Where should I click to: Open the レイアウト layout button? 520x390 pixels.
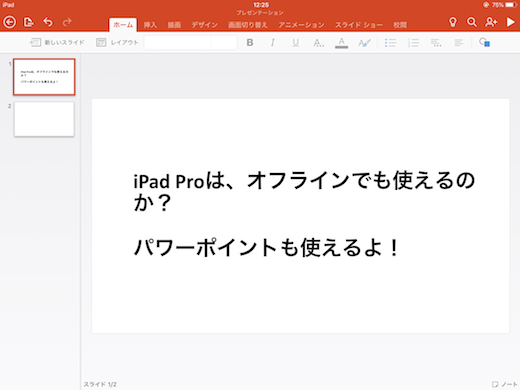pos(117,42)
